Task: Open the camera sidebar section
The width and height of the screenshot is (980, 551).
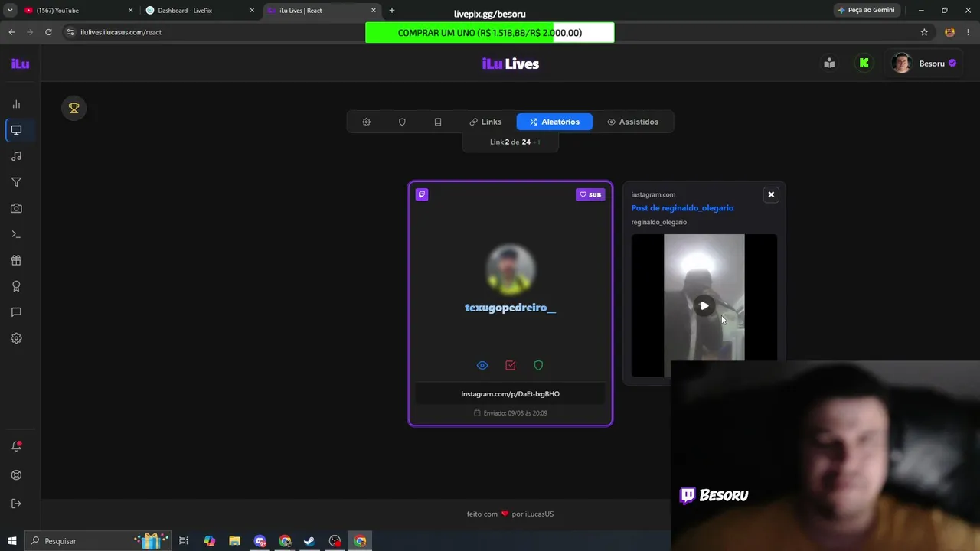Action: (16, 208)
